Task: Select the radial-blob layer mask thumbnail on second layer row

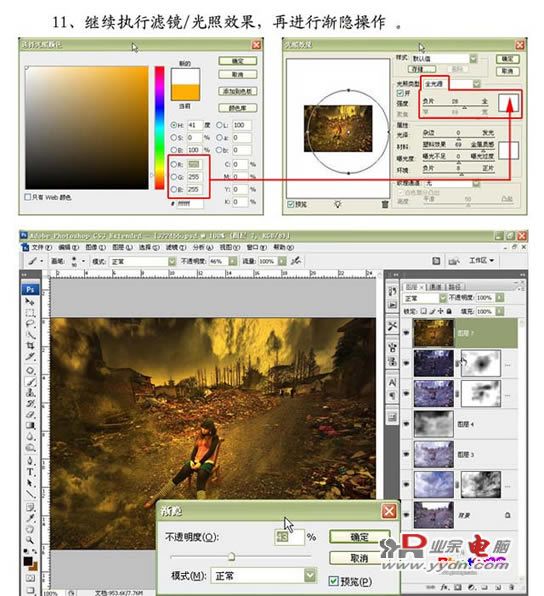Action: tap(481, 363)
